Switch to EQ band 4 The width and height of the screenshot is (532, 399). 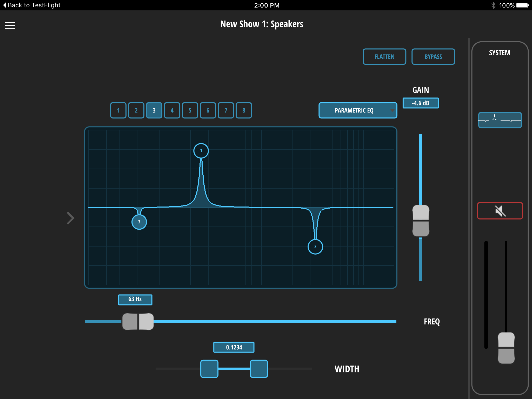coord(172,110)
